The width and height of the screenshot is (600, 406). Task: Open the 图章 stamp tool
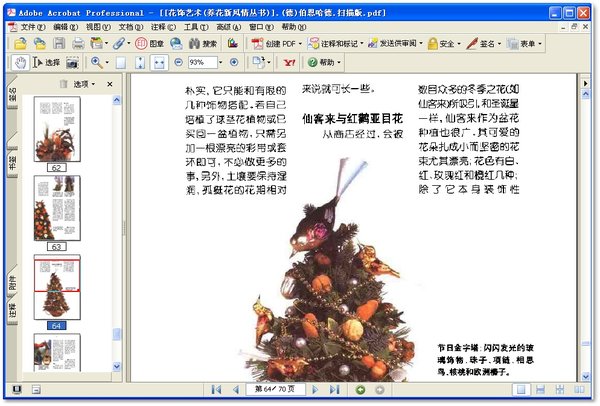149,44
